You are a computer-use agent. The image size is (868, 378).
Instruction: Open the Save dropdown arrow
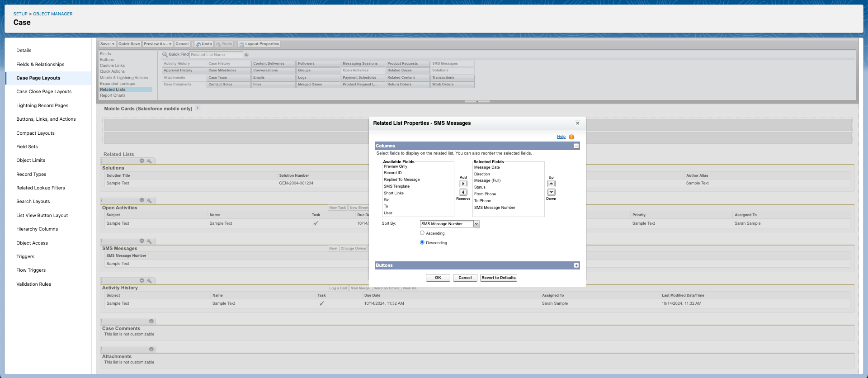click(x=113, y=44)
